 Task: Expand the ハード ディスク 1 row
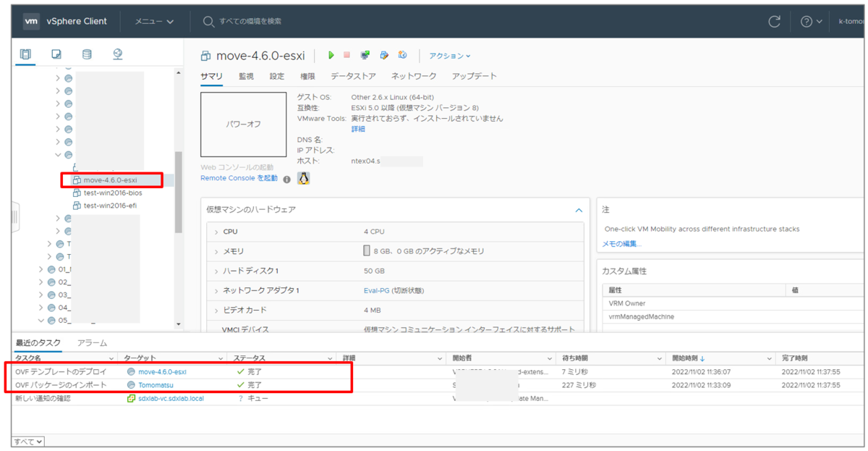(216, 271)
